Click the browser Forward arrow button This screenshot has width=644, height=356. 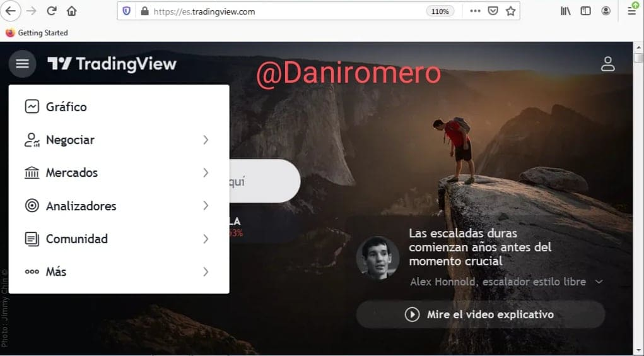pos(31,11)
